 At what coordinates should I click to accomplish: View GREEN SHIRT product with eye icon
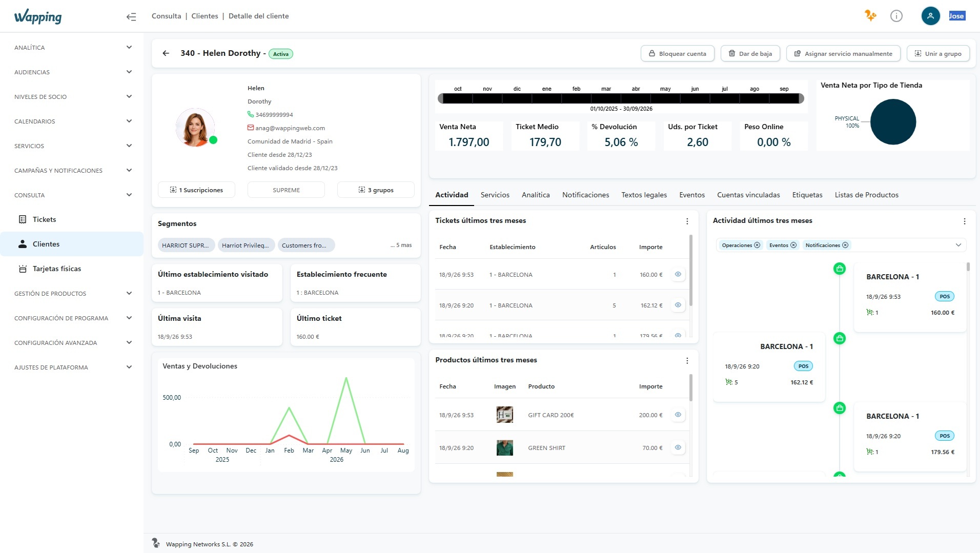pos(678,448)
